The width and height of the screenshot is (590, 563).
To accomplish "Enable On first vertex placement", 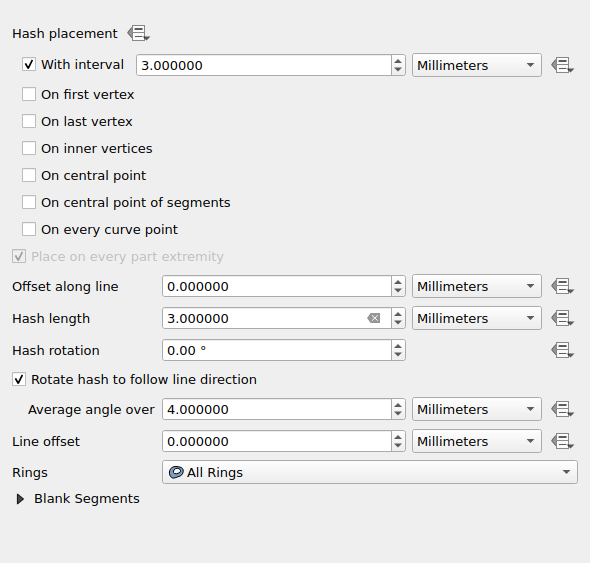I will (29, 94).
